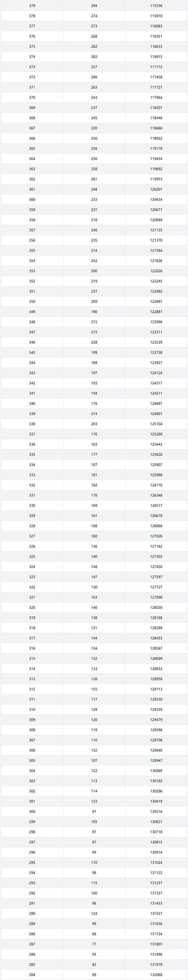188x980 pixels.
Task: Select the score cell 345
Action: tap(32, 353)
